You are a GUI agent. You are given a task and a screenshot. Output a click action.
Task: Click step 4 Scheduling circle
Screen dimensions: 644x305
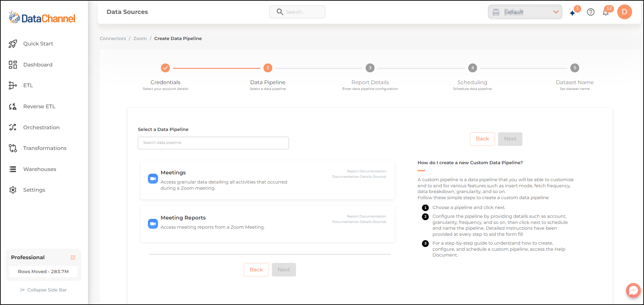(473, 68)
